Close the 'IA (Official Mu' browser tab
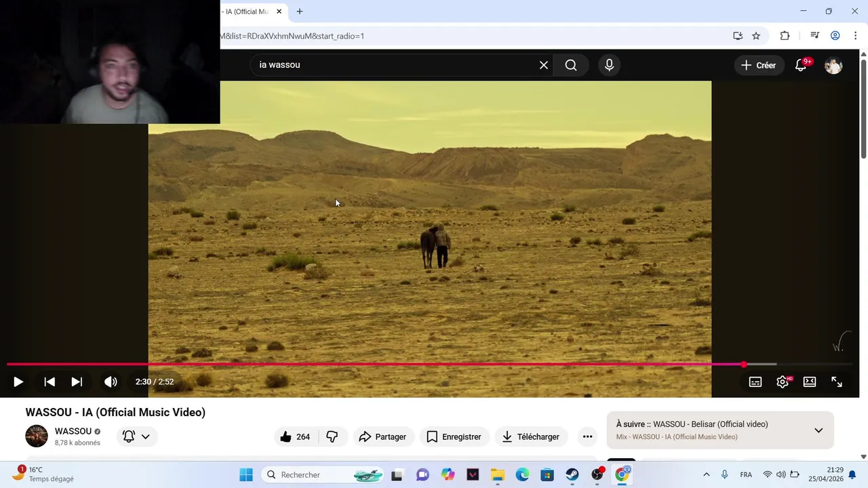The image size is (868, 488). pyautogui.click(x=279, y=12)
